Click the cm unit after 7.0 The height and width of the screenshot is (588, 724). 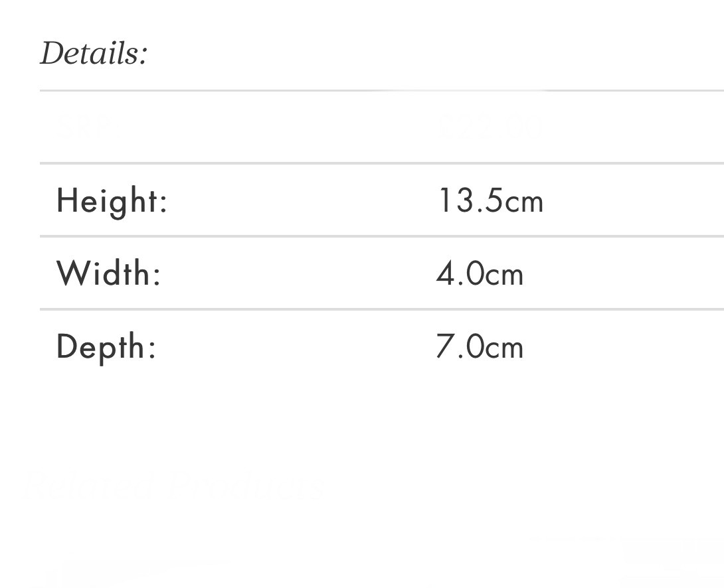(x=504, y=348)
